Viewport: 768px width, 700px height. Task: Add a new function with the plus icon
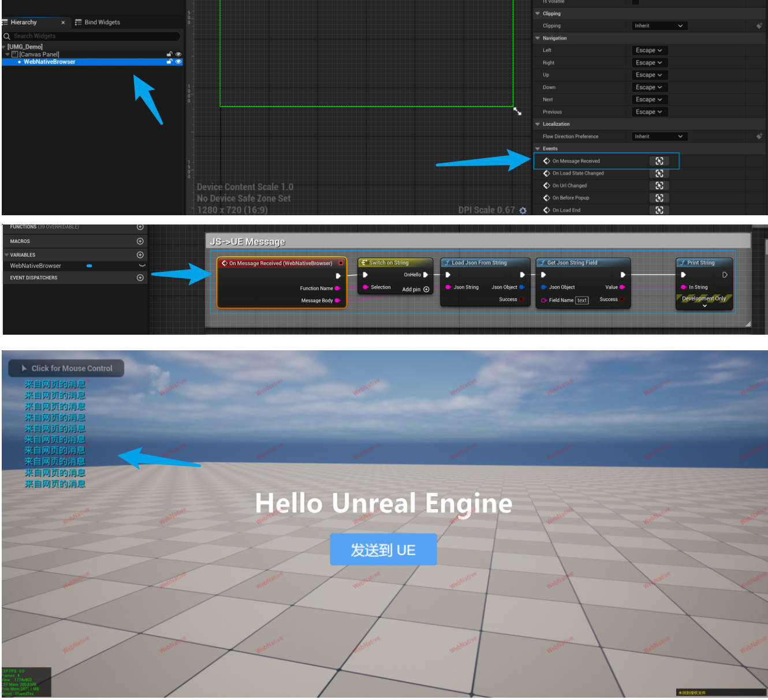tap(140, 227)
